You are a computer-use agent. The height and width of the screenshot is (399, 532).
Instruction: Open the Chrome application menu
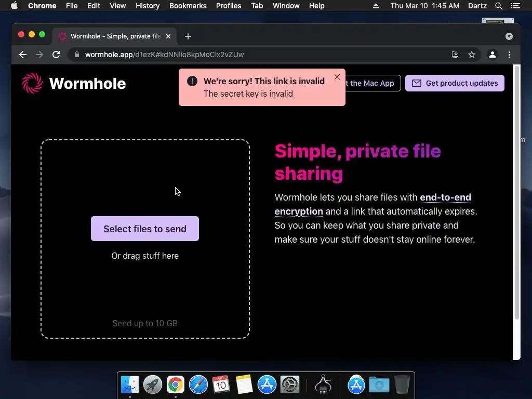tap(42, 6)
